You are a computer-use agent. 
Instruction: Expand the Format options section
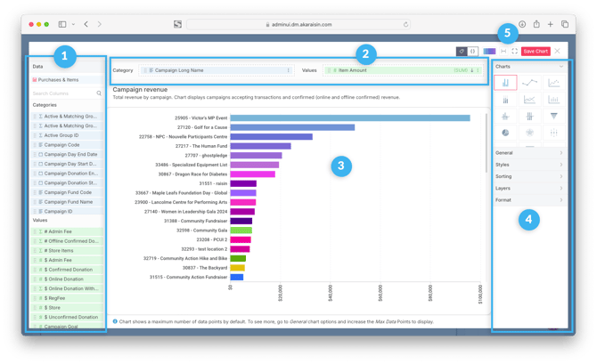[529, 200]
